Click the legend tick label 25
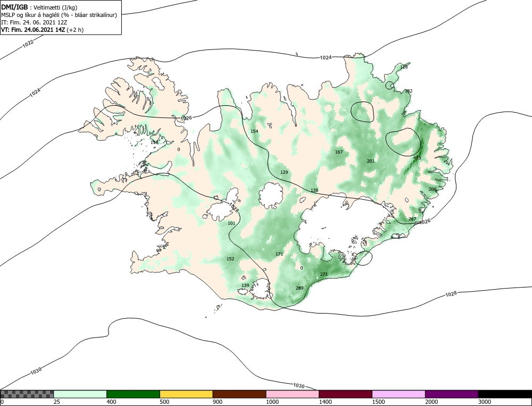532x406 pixels. 57,402
